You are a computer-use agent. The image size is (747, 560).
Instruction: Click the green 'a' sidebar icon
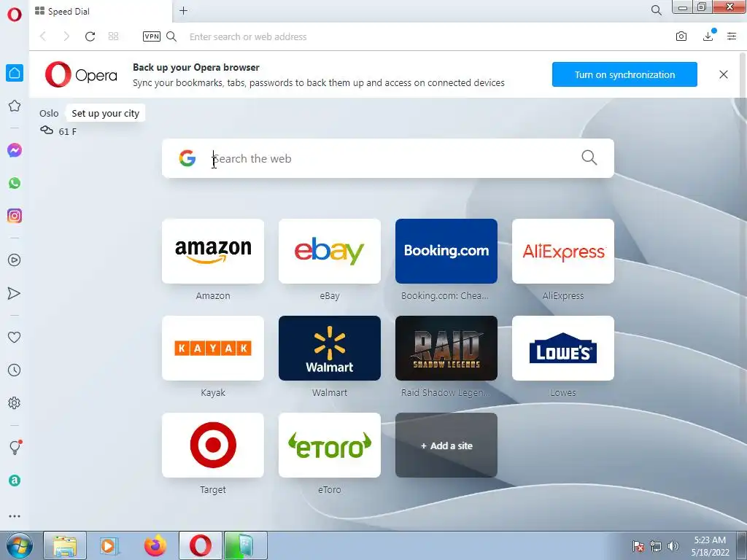(15, 481)
